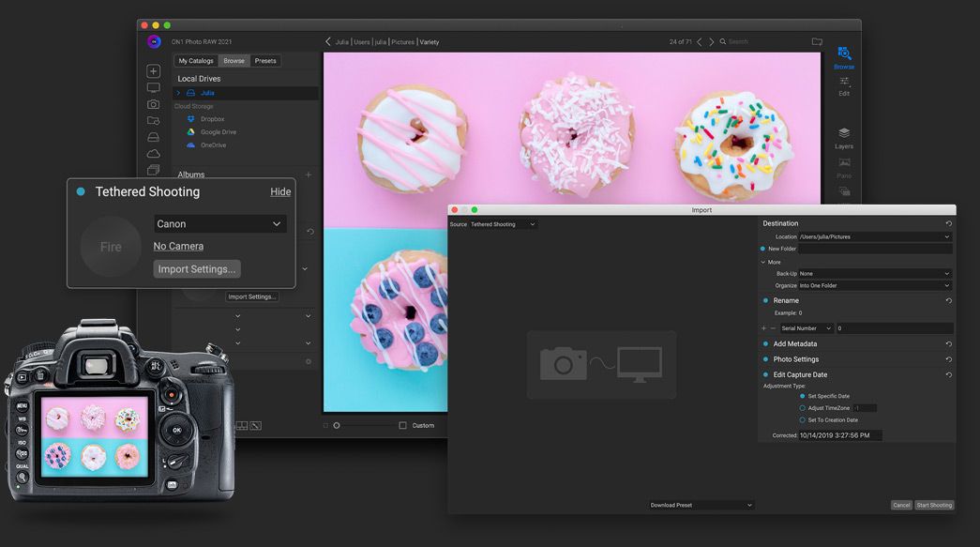Open the Location path dropdown
The height and width of the screenshot is (547, 980).
click(875, 237)
